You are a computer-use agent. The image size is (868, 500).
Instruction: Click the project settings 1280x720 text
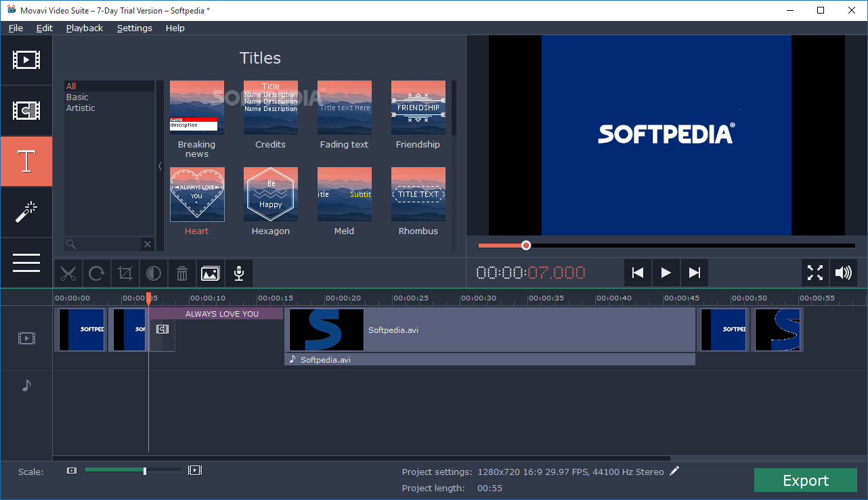(571, 472)
